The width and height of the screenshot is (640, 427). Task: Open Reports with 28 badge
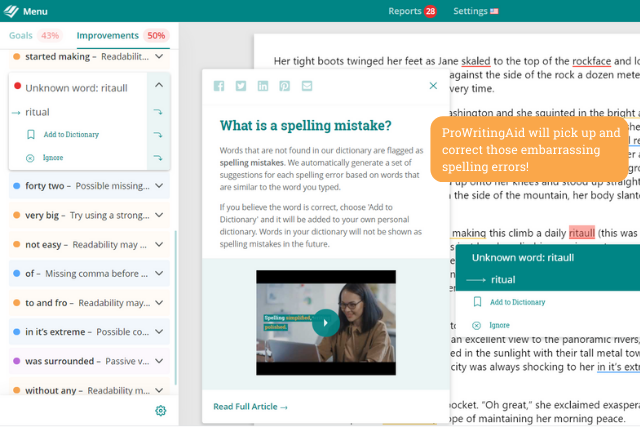pyautogui.click(x=412, y=11)
